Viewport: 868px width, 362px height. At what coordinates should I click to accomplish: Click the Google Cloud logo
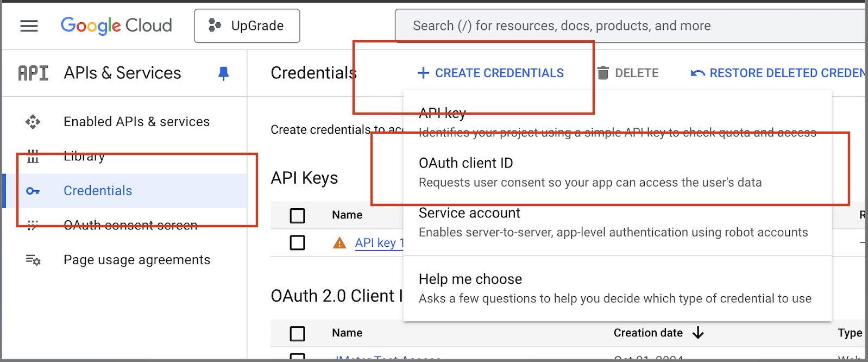(x=116, y=26)
